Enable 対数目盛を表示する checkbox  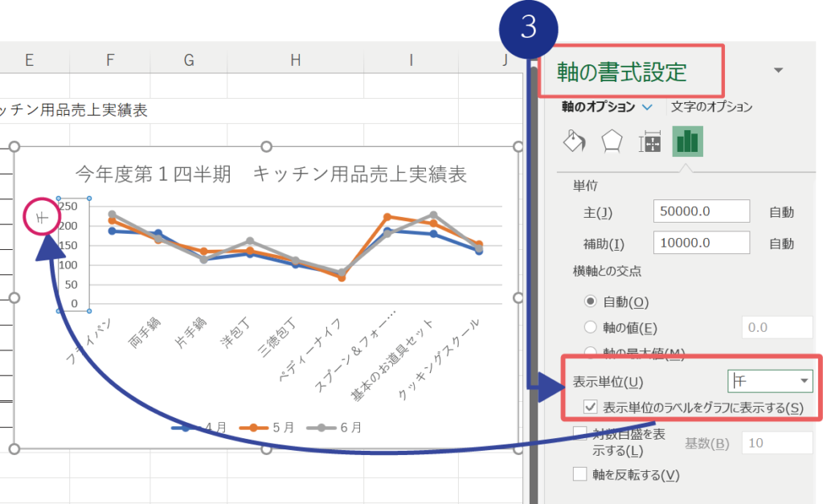tap(580, 434)
